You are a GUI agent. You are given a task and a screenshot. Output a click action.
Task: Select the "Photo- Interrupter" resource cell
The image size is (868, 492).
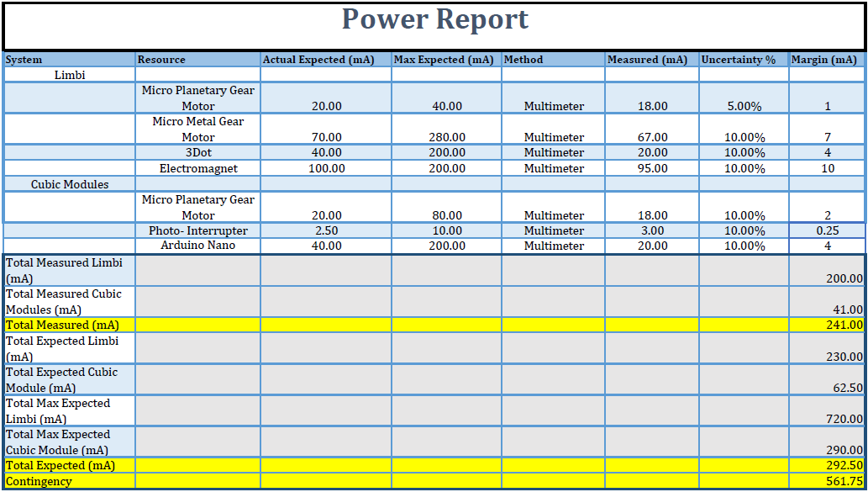tap(198, 230)
